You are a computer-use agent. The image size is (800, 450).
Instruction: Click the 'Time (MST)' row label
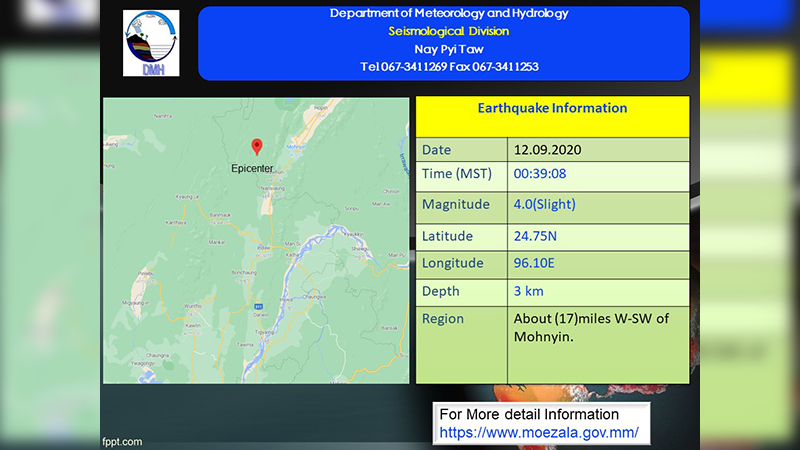point(457,174)
